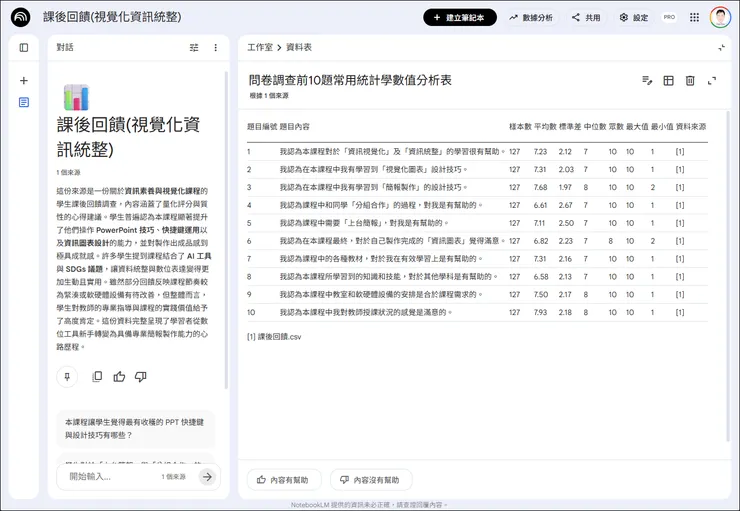Viewport: 740px width, 511px height.
Task: Click the 對話 panel header
Action: tap(65, 47)
